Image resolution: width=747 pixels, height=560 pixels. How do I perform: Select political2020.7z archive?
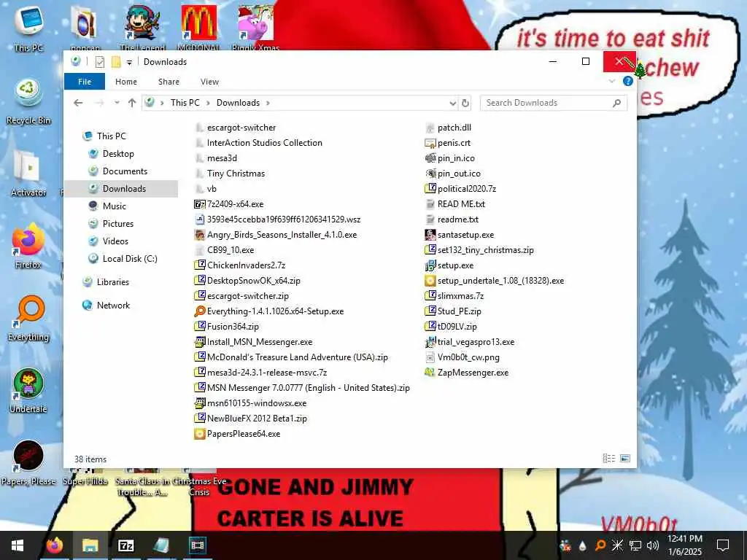[460, 189]
